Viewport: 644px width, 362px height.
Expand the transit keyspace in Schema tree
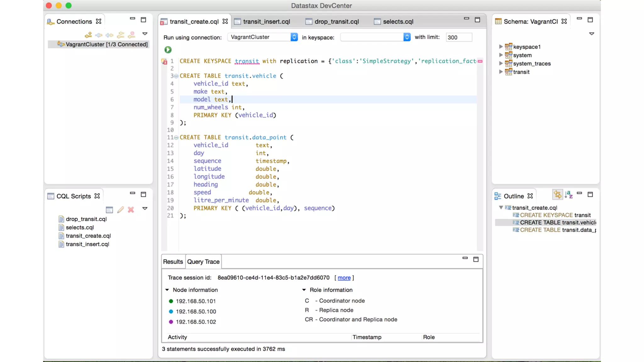pos(501,72)
